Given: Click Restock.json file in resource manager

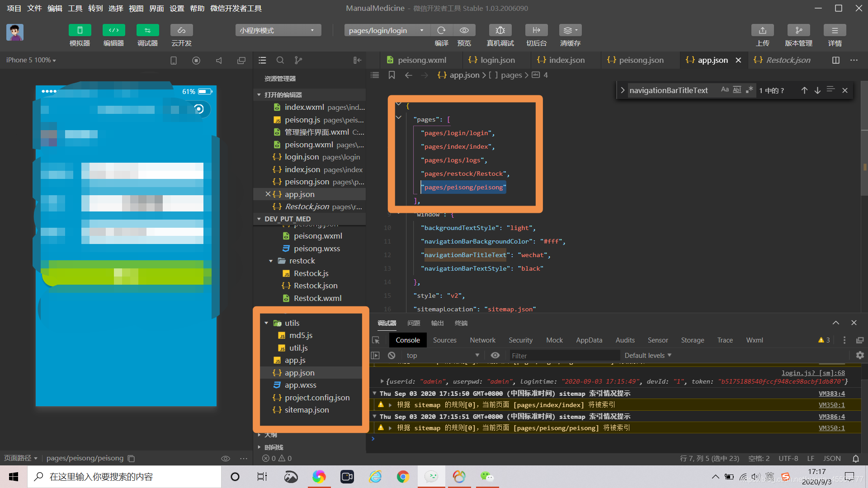Looking at the screenshot, I should click(x=316, y=285).
